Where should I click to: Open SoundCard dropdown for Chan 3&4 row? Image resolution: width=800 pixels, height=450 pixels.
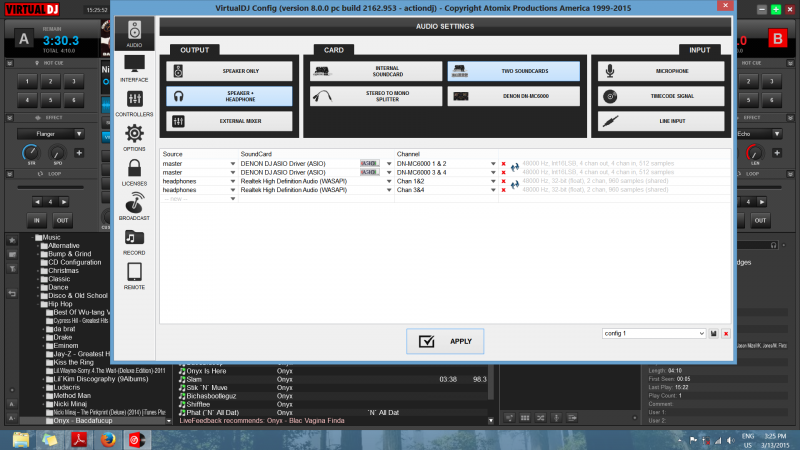point(389,190)
